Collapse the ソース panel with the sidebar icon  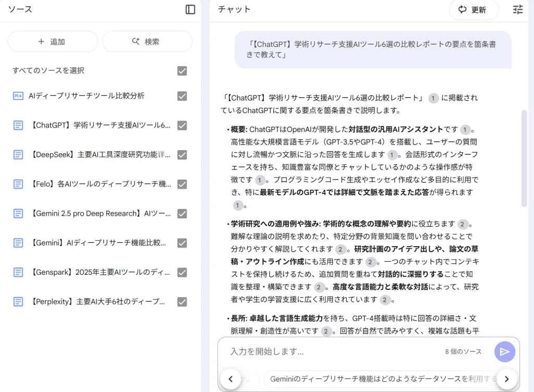click(190, 9)
